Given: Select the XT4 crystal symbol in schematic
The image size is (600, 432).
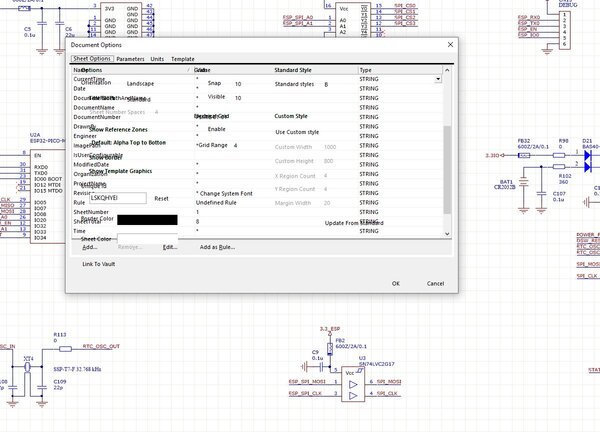Looking at the screenshot, I should [x=27, y=367].
